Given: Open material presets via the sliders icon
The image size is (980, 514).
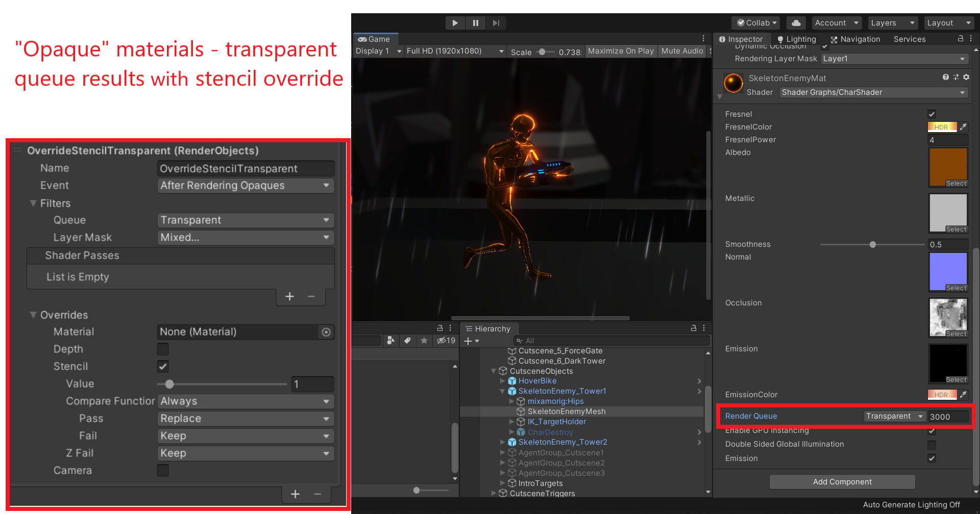Looking at the screenshot, I should tap(956, 77).
